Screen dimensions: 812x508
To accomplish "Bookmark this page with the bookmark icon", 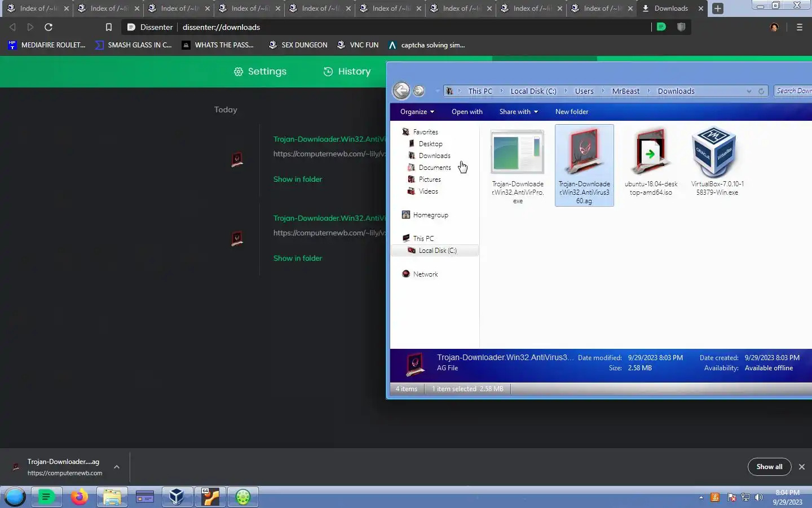I will pyautogui.click(x=109, y=27).
